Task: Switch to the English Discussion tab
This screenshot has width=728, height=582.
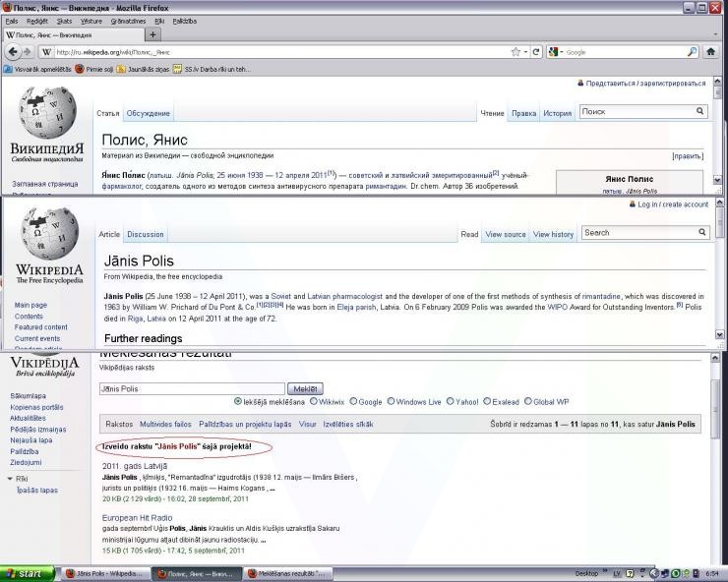Action: pos(145,234)
